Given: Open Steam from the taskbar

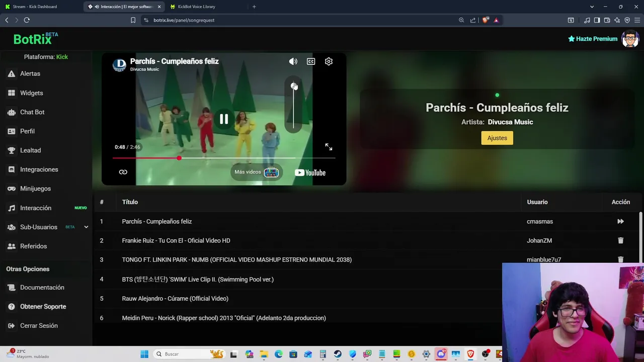Looking at the screenshot, I should 338,354.
